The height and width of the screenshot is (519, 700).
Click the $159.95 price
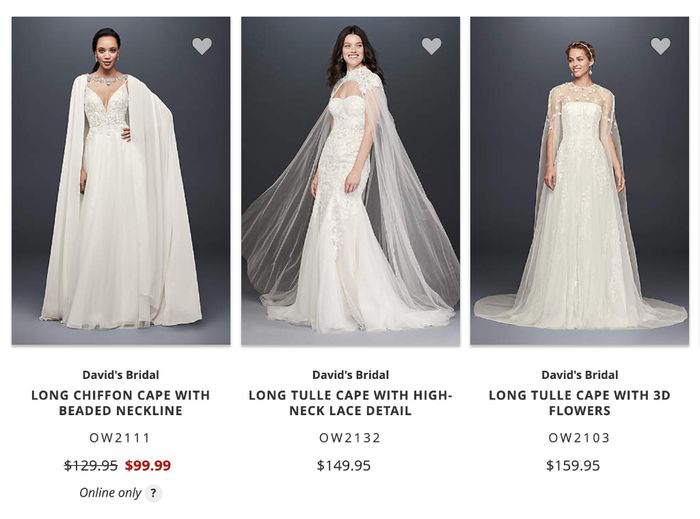(x=573, y=465)
